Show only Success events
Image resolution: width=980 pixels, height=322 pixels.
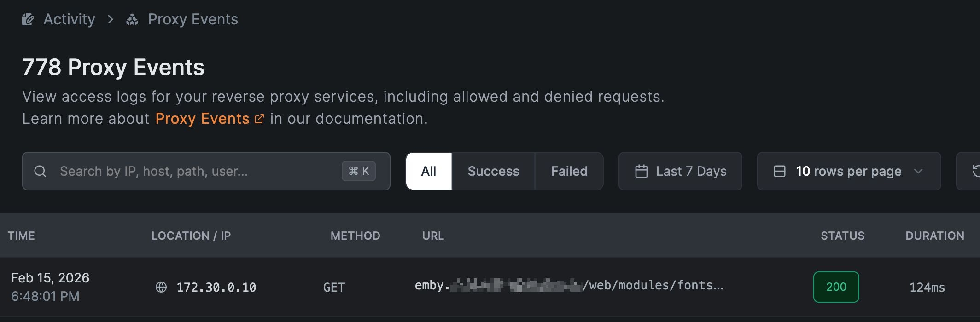pos(493,171)
